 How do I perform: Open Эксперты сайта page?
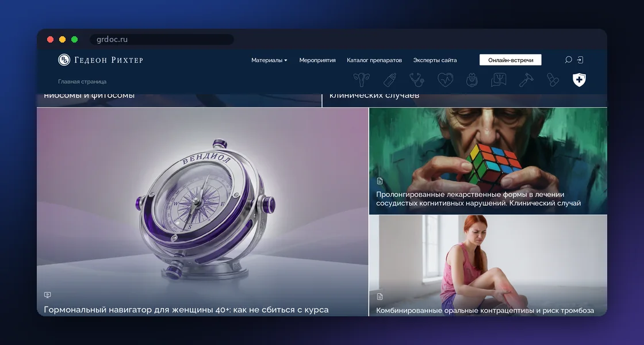pyautogui.click(x=435, y=60)
